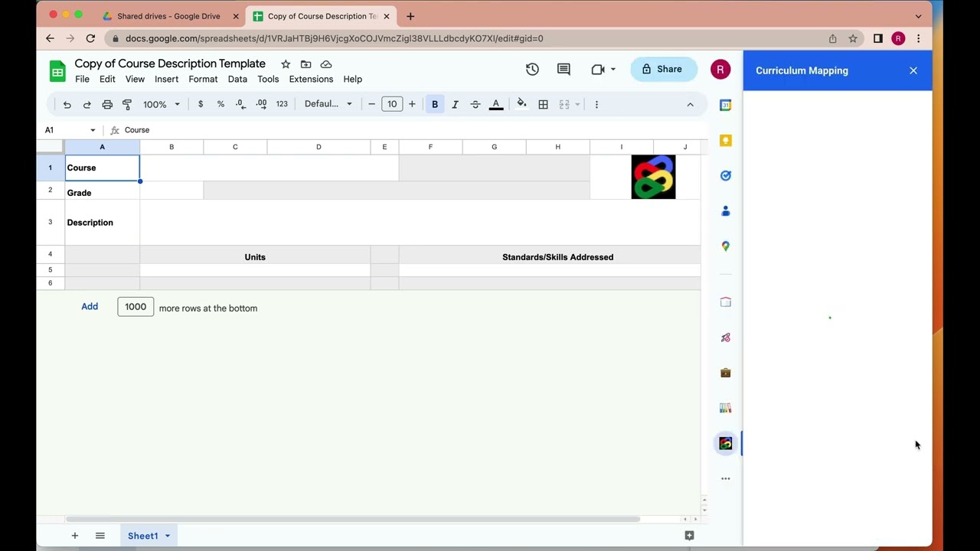Reload the page in Chrome
The width and height of the screenshot is (980, 551).
pos(90,38)
